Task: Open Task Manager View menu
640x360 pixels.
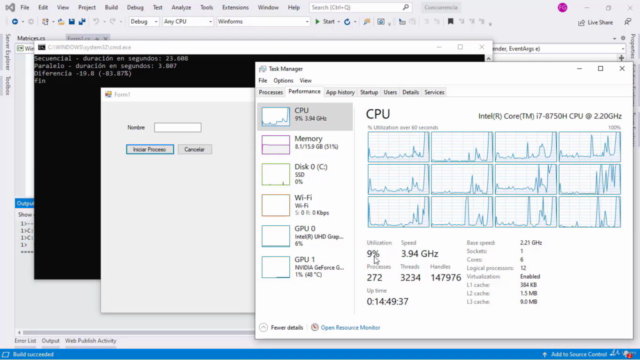Action: [305, 80]
